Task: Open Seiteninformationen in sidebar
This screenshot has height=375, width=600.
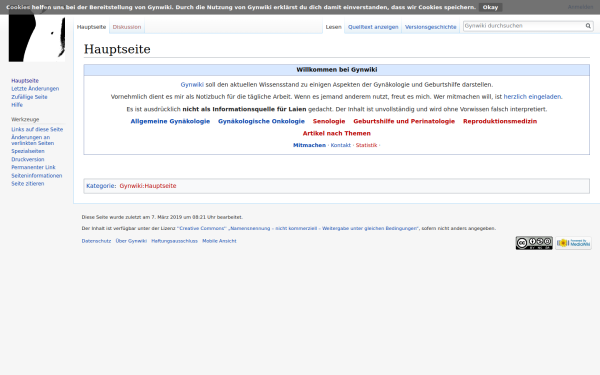Action: pyautogui.click(x=37, y=176)
